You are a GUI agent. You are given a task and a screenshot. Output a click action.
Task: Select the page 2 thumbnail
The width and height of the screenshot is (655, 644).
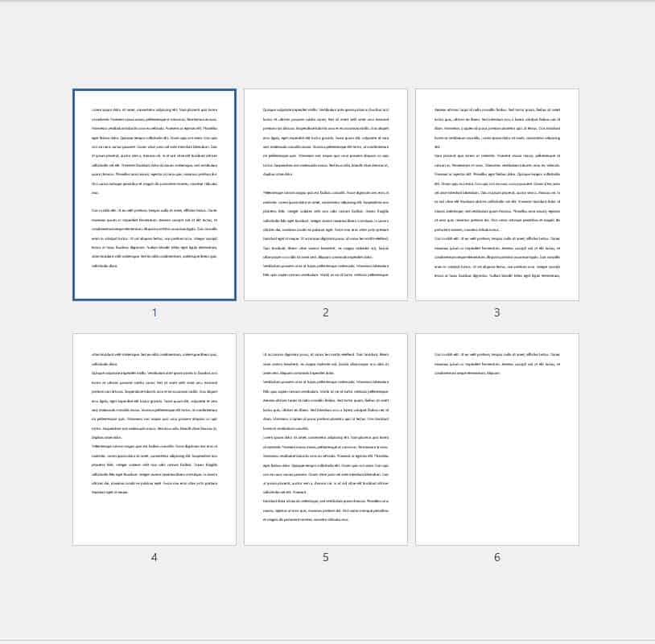point(326,193)
